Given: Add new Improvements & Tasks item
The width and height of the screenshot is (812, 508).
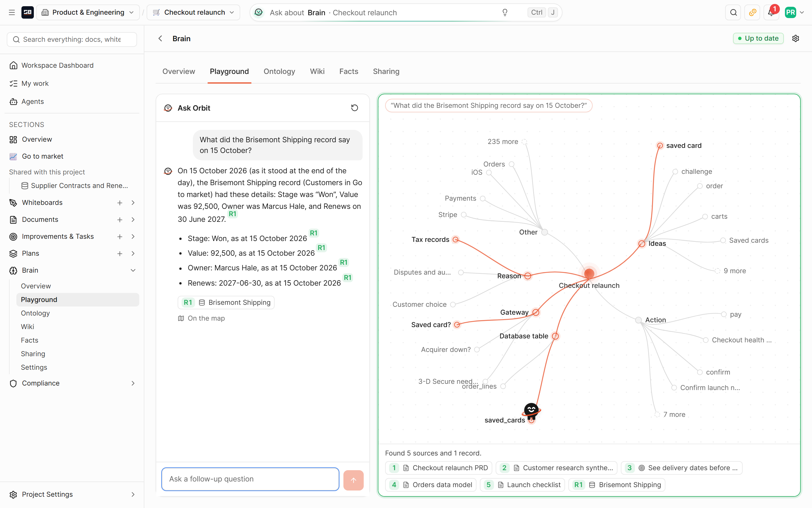Looking at the screenshot, I should 120,237.
